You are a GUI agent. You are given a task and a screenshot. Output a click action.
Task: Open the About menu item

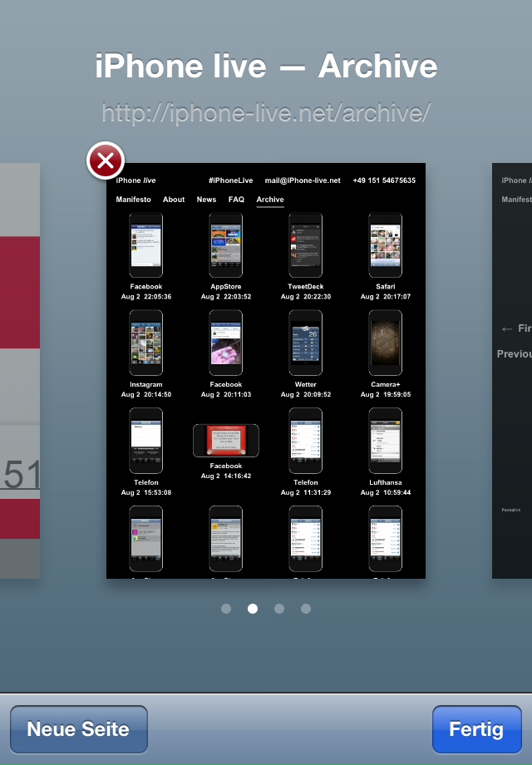pyautogui.click(x=174, y=200)
